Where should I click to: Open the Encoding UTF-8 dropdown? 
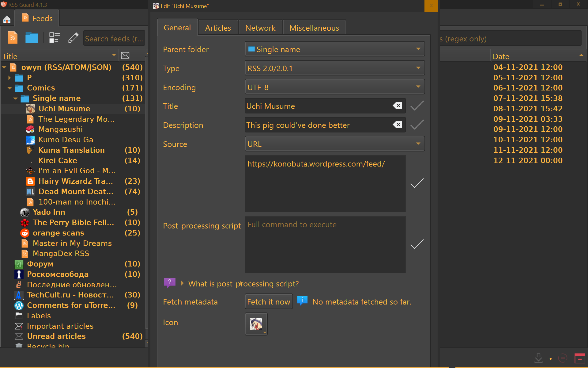(334, 87)
